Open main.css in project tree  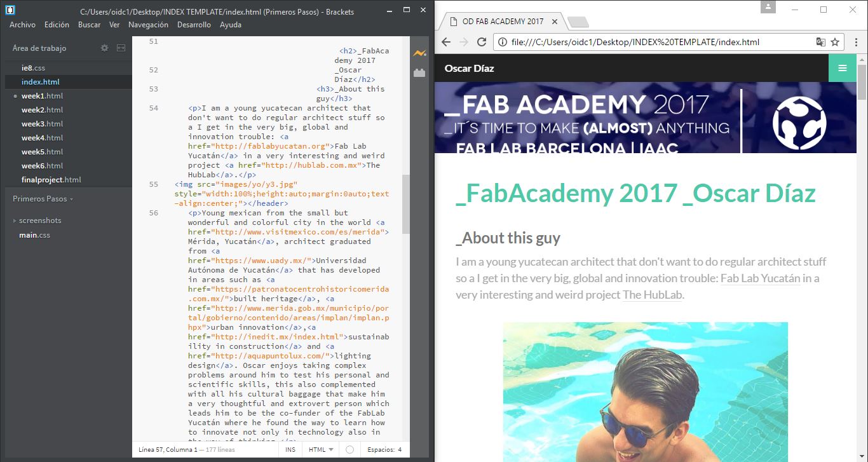tap(34, 235)
